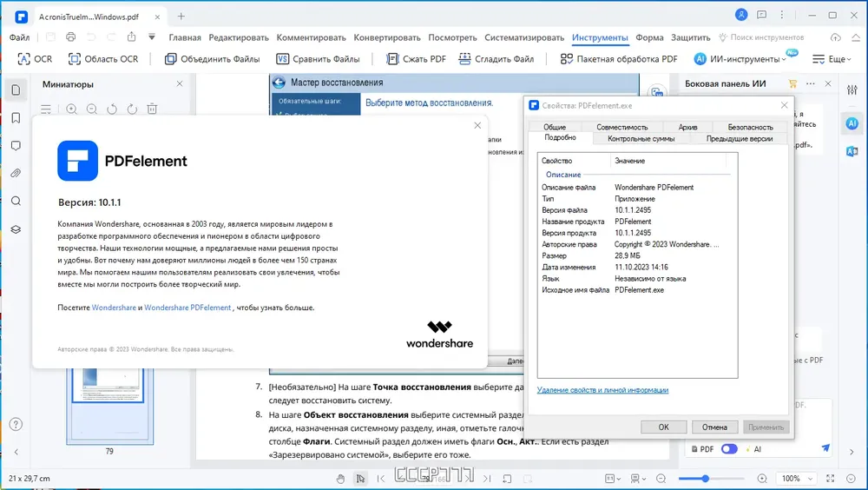Viewport: 868px width, 490px height.
Task: Open Безопасность tab in Properties dialog
Action: coord(750,127)
